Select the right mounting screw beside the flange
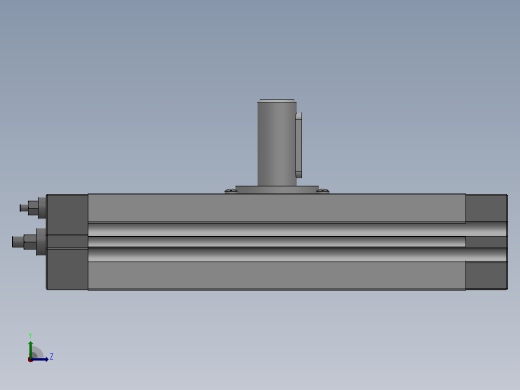The image size is (520, 390). [323, 191]
